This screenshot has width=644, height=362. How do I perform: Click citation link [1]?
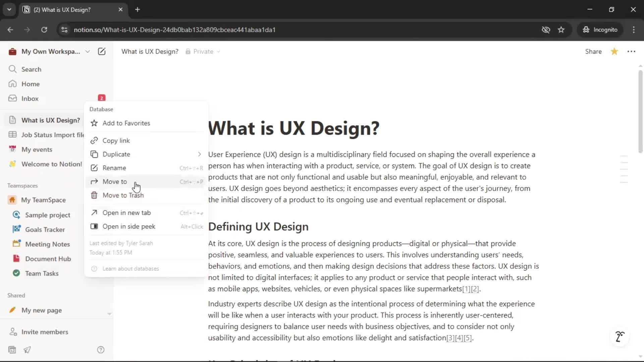pyautogui.click(x=466, y=289)
